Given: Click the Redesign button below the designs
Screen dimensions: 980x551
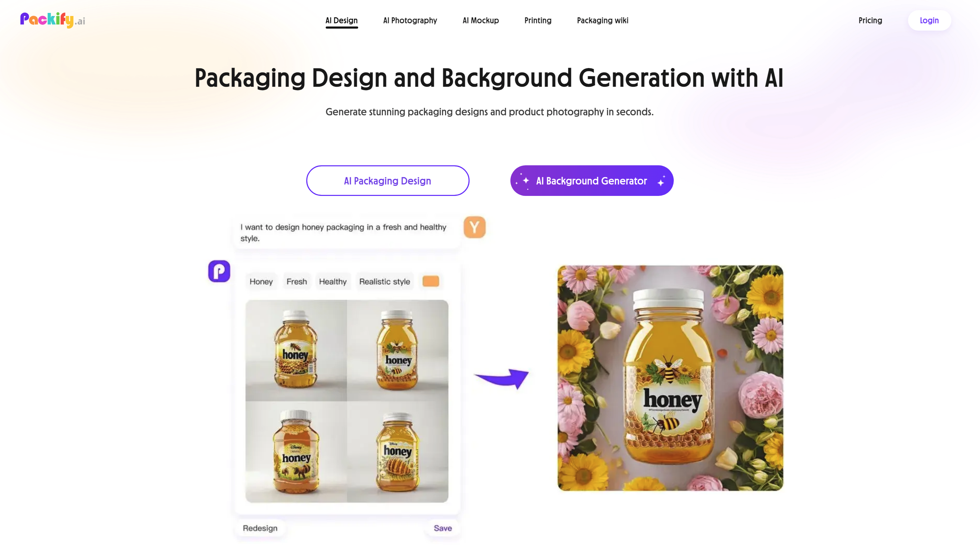Looking at the screenshot, I should point(260,528).
